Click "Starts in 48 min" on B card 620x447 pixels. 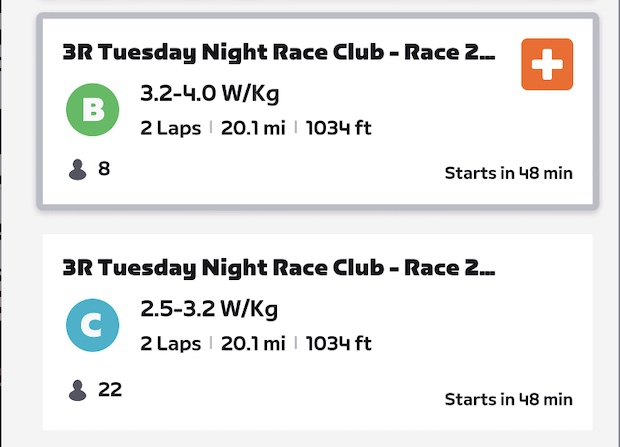click(508, 173)
